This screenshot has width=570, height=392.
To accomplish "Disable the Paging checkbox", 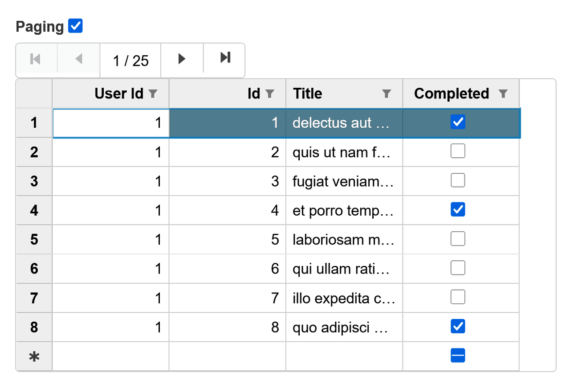I will [75, 26].
